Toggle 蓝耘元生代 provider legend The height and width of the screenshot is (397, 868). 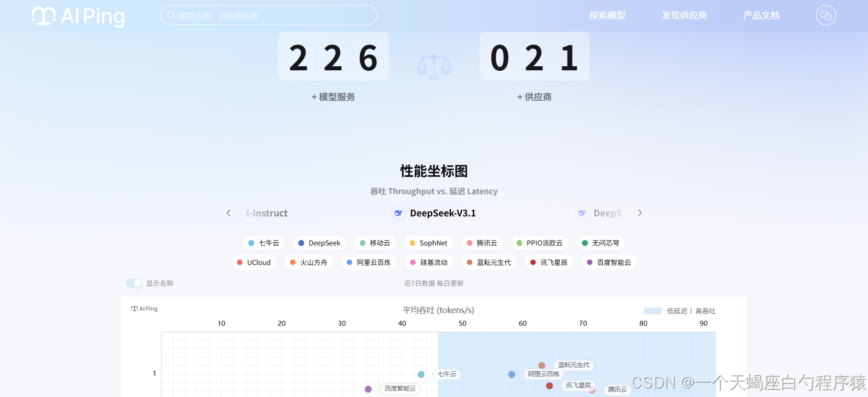click(x=489, y=263)
